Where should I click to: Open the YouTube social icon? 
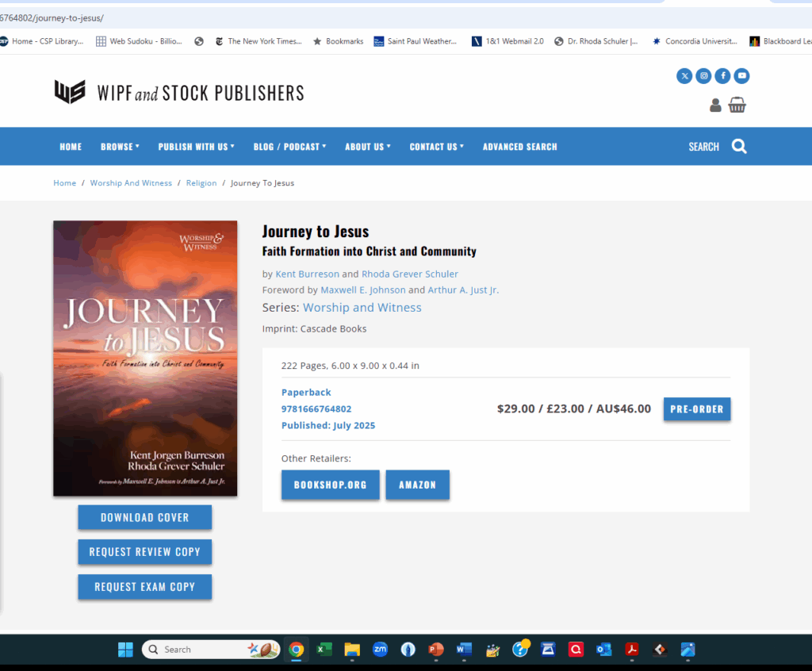click(x=741, y=76)
